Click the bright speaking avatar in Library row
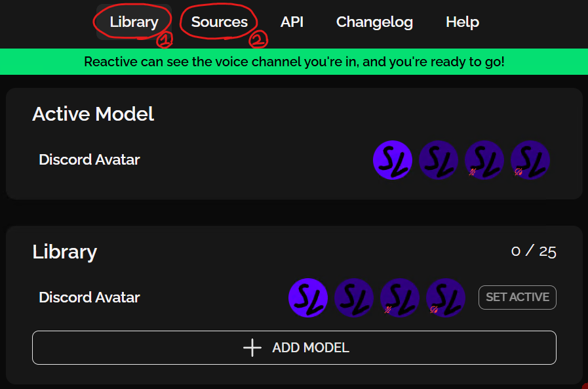Image resolution: width=588 pixels, height=389 pixels. tap(308, 298)
